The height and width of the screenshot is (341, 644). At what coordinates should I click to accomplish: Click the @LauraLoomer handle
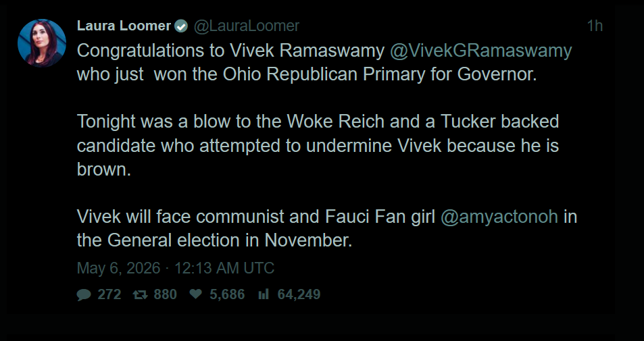(247, 26)
